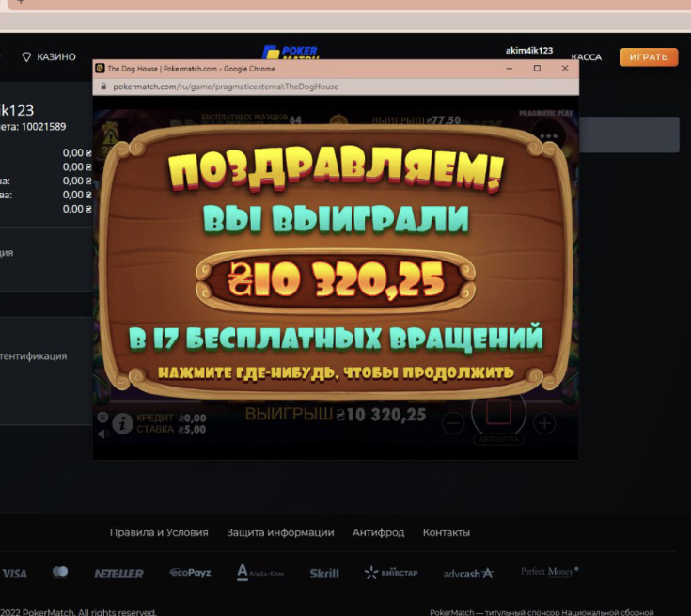Click the VISA payment logo
This screenshot has width=691, height=616.
14,574
